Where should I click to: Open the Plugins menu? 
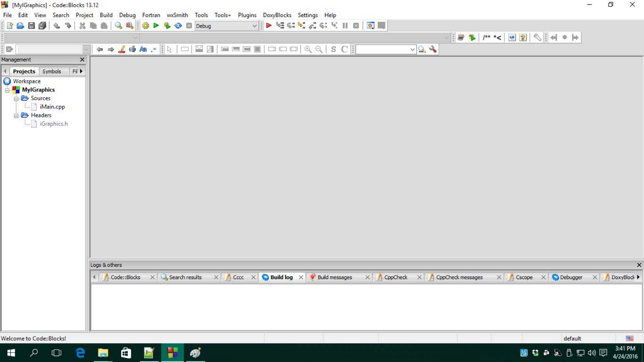coord(247,15)
